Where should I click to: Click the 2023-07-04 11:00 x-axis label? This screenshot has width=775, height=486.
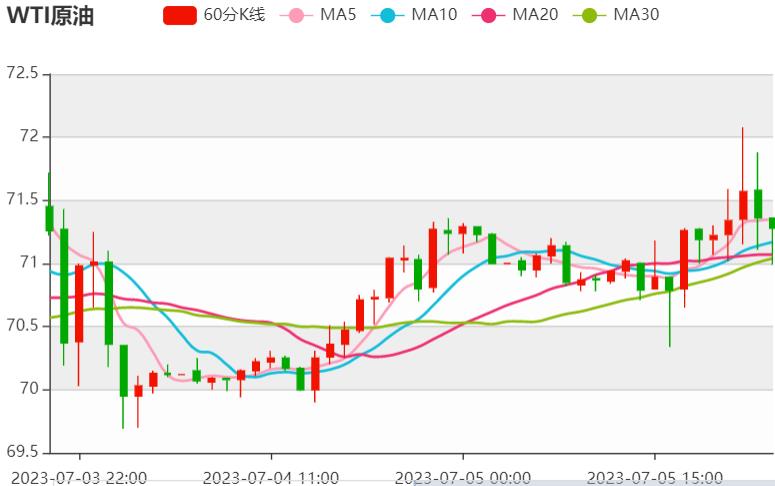coord(271,476)
